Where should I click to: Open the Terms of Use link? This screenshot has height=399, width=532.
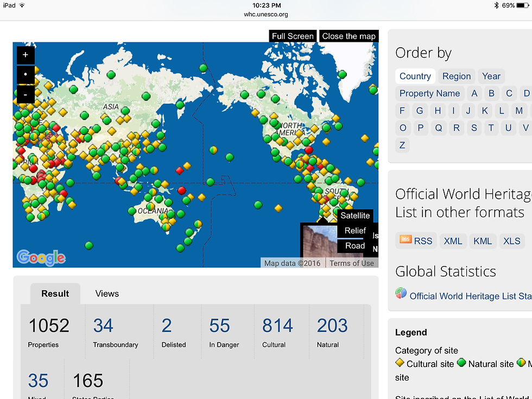click(352, 263)
